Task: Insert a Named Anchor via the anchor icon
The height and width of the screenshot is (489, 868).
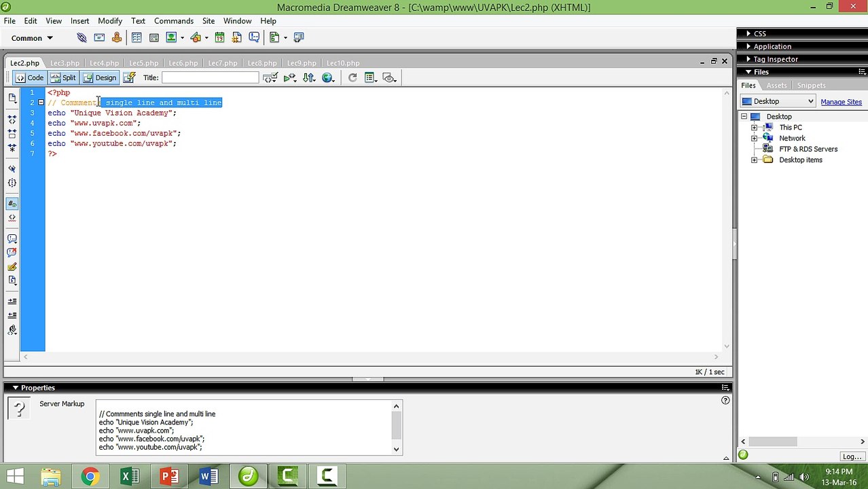Action: coord(117,37)
